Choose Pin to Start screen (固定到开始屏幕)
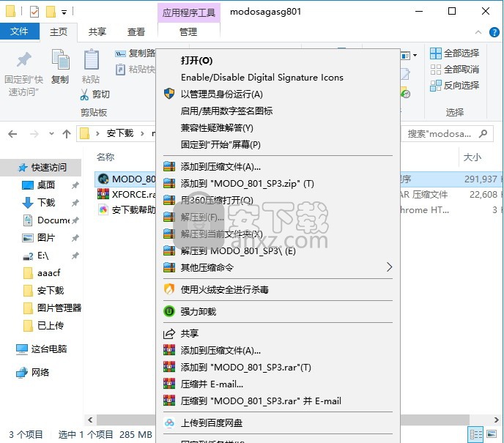Image resolution: width=504 pixels, height=443 pixels. click(278, 144)
